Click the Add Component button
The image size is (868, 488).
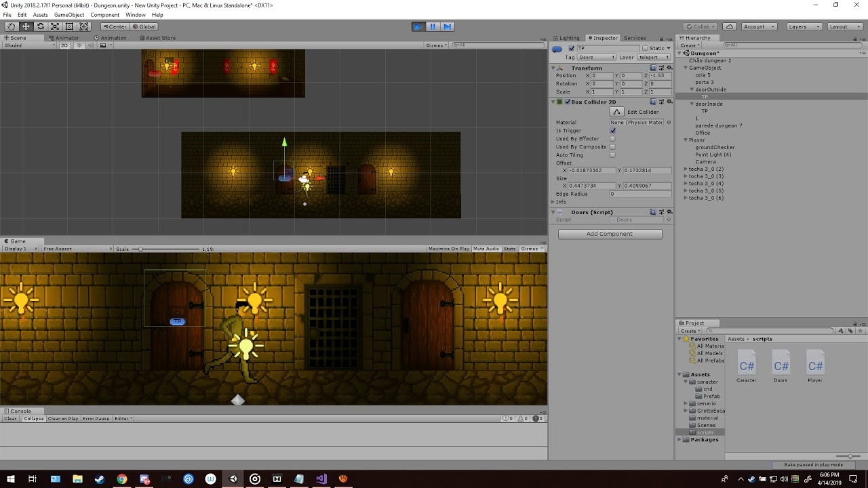(610, 234)
